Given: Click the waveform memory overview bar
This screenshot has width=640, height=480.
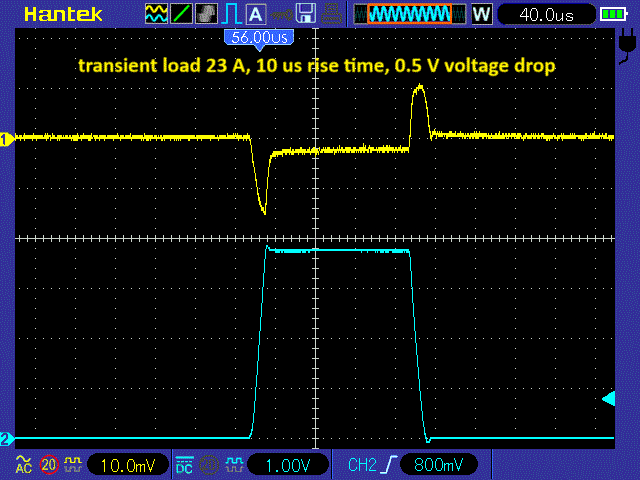Looking at the screenshot, I should tap(410, 15).
